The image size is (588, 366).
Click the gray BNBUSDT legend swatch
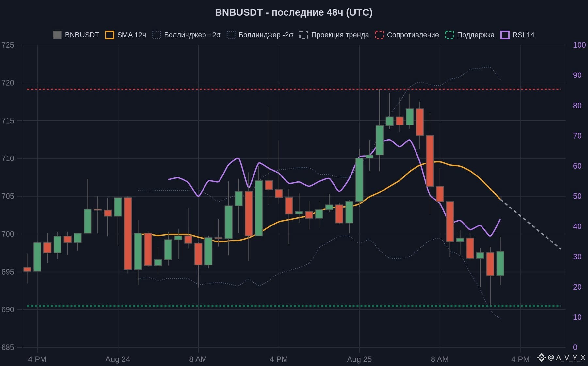pos(57,35)
